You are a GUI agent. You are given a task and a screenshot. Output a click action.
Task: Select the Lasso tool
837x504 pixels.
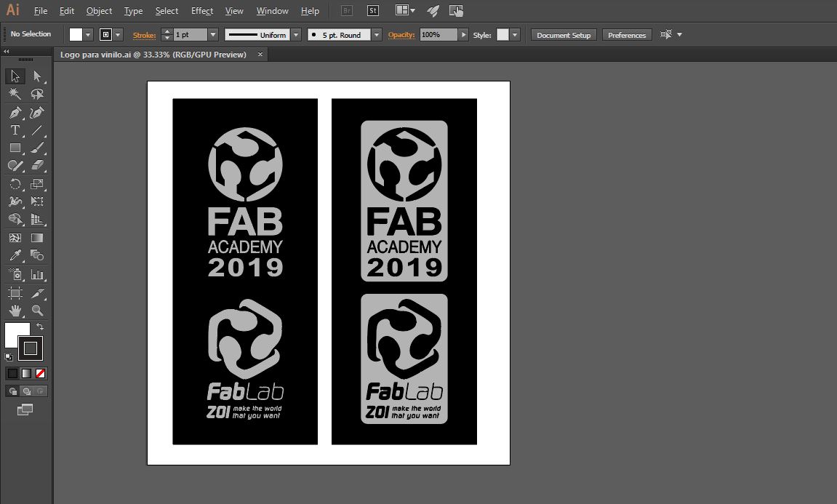[x=37, y=94]
